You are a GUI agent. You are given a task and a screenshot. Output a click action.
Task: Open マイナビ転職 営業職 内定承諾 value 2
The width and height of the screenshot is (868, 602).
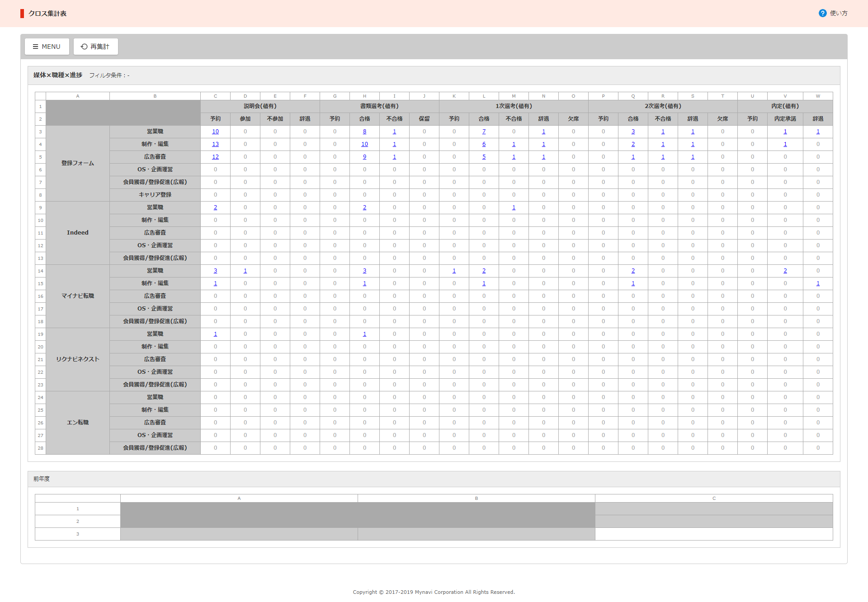[x=785, y=271]
